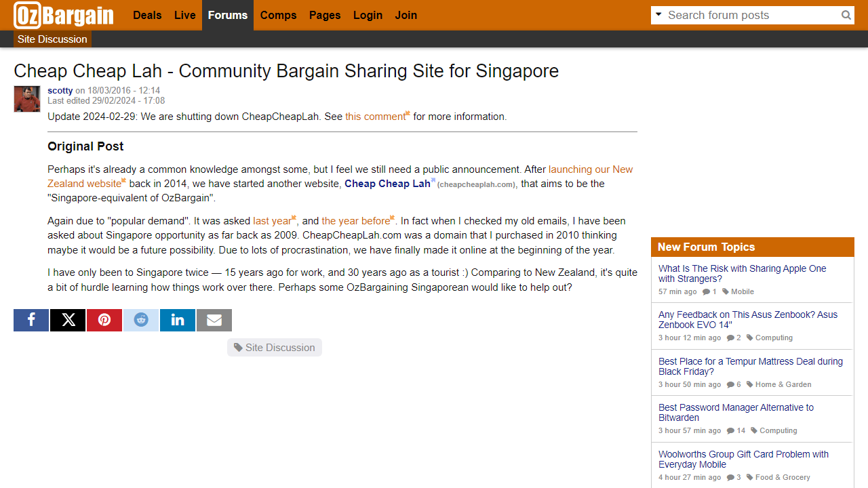Open the Live menu item
868x488 pixels.
[184, 15]
